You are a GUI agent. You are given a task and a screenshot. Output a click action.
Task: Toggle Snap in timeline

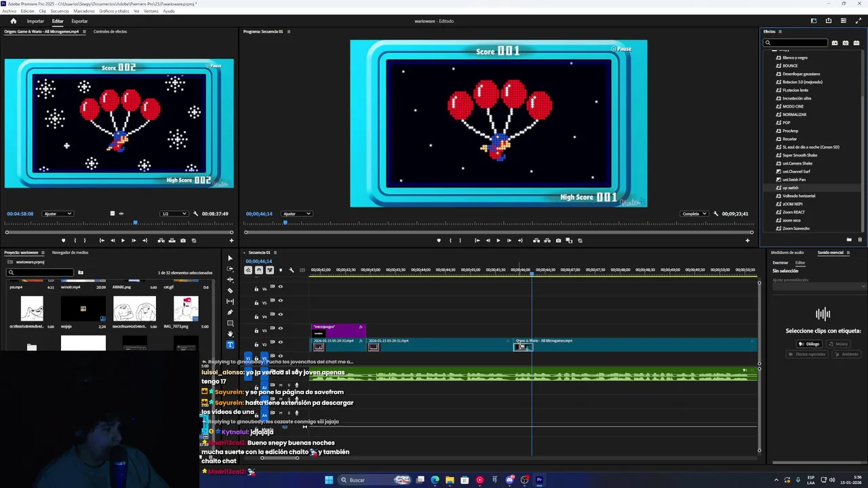click(x=259, y=270)
